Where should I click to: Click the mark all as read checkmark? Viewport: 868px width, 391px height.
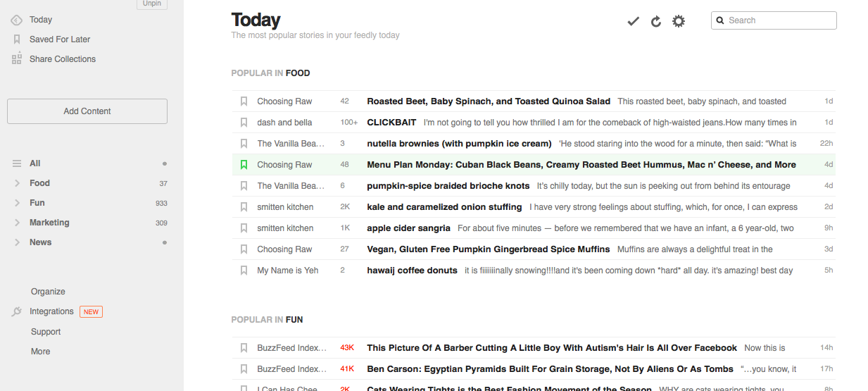coord(633,21)
